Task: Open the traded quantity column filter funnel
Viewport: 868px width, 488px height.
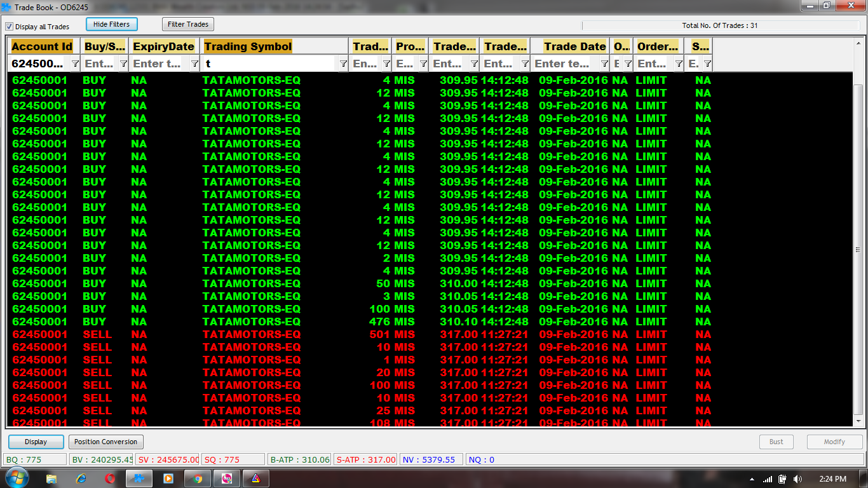Action: 386,64
